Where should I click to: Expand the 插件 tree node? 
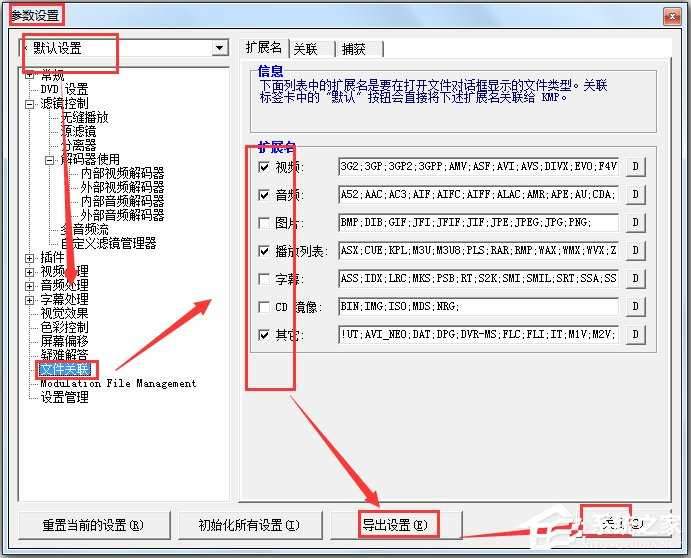30,258
